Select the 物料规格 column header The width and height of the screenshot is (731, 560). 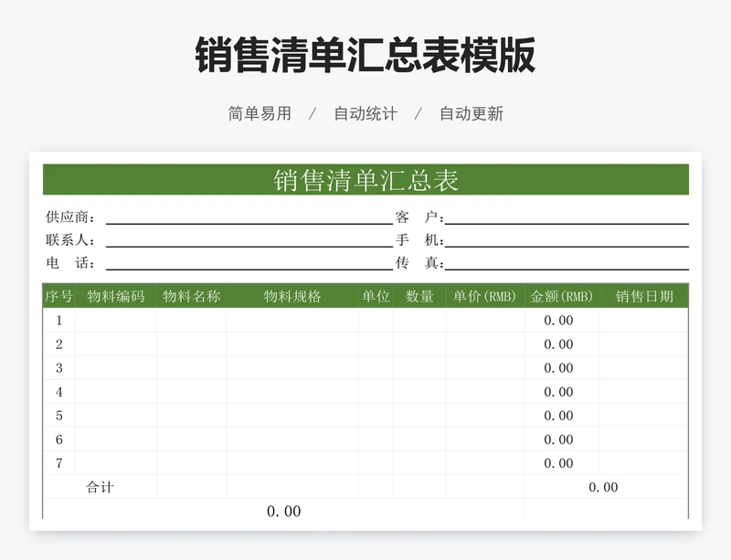coord(292,296)
